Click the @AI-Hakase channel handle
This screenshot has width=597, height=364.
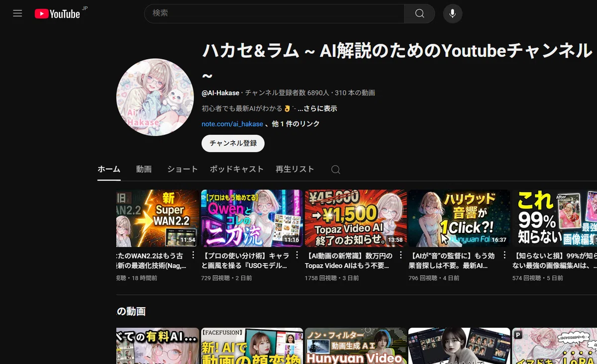coord(221,93)
